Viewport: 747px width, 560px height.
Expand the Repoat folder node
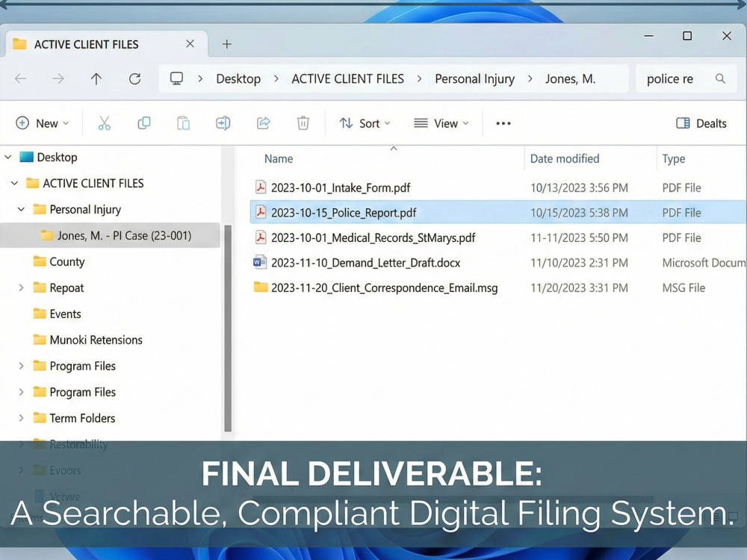tap(22, 287)
